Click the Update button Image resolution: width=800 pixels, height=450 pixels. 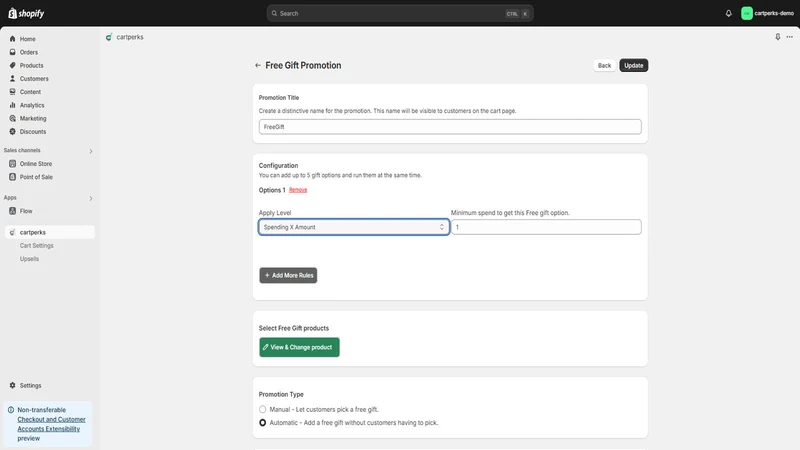pyautogui.click(x=633, y=65)
